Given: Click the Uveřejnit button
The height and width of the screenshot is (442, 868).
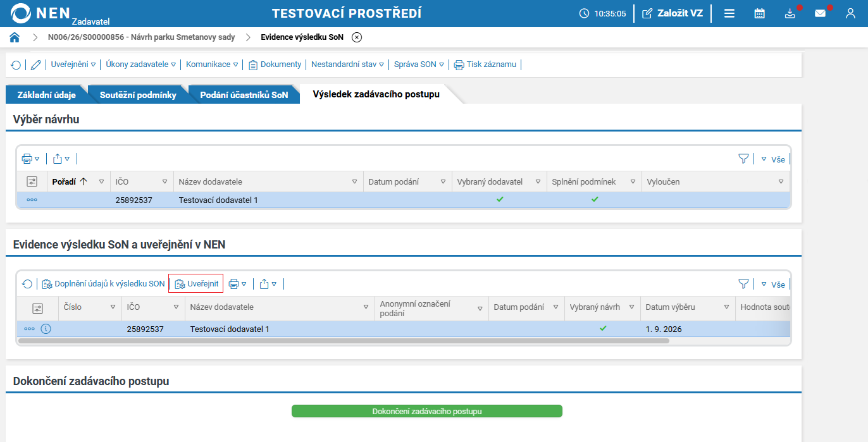Looking at the screenshot, I should tap(196, 284).
